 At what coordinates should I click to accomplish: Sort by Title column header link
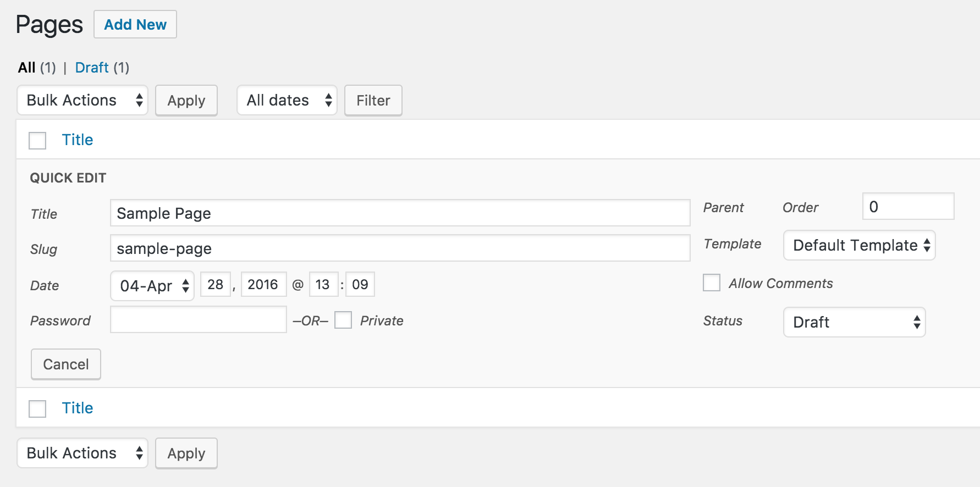(x=78, y=140)
